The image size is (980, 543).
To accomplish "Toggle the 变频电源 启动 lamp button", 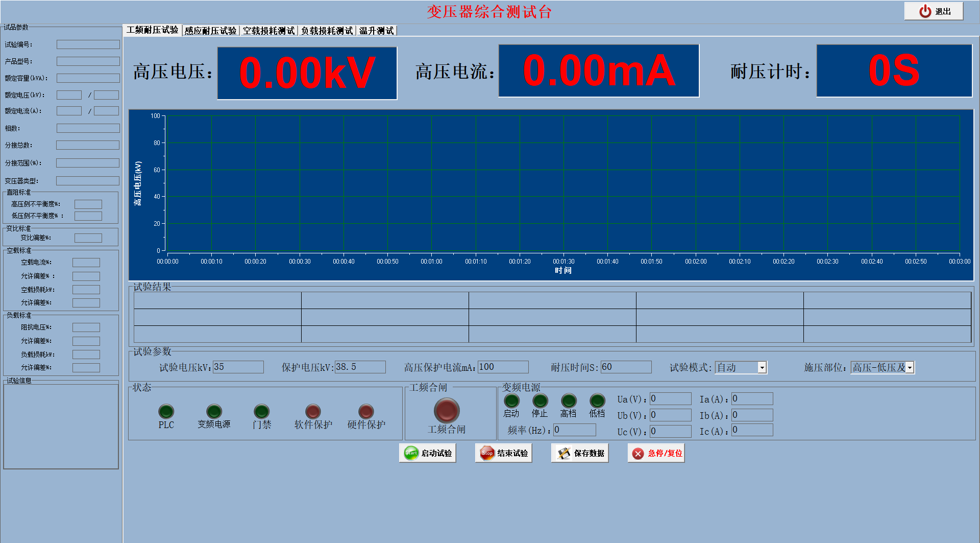I will (511, 400).
